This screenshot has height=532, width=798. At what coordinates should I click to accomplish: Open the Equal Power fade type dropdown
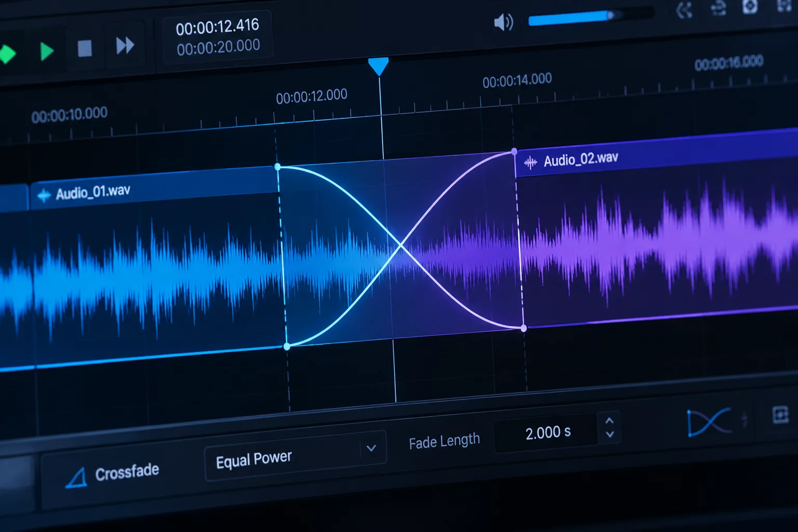[x=296, y=456]
